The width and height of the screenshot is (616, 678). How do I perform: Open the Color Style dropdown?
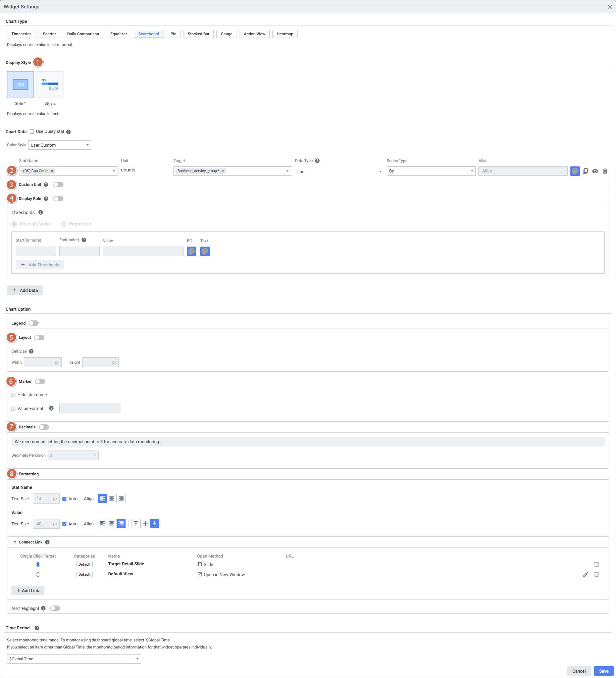(59, 145)
